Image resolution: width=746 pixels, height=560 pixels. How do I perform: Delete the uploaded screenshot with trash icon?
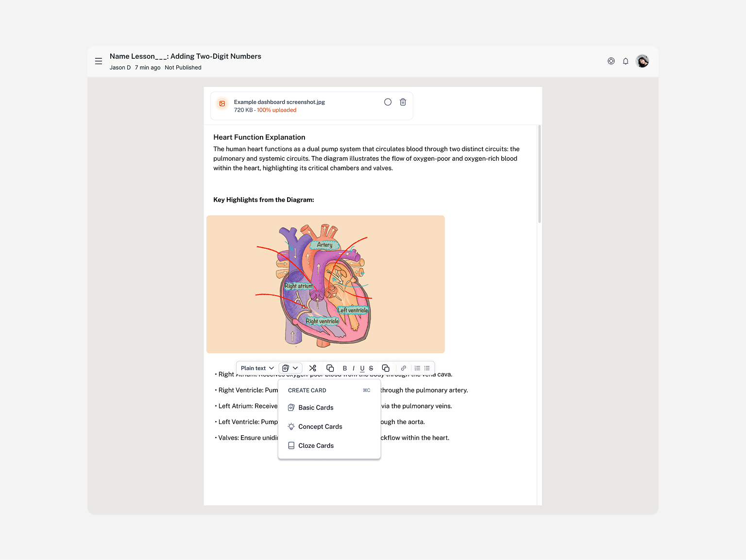pos(403,102)
